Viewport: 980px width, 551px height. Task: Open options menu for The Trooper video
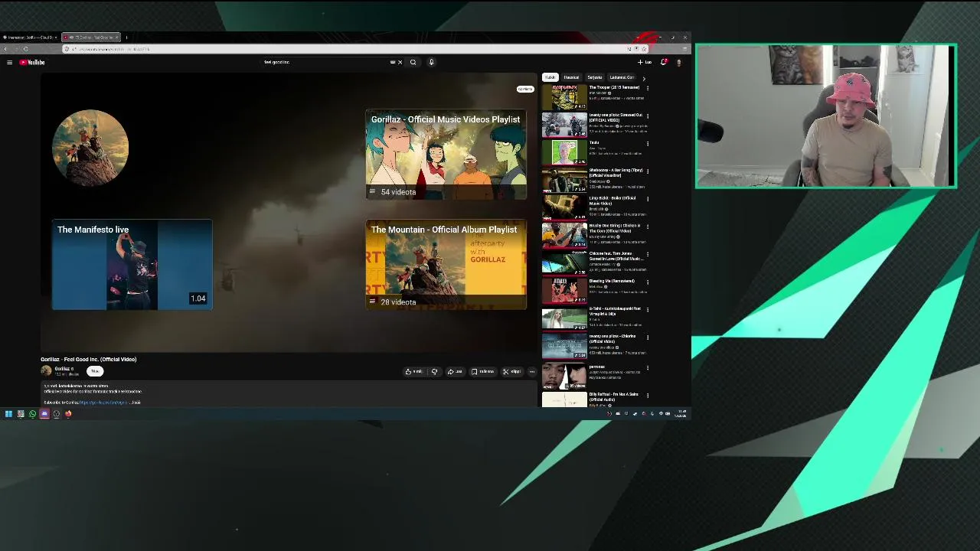[648, 88]
